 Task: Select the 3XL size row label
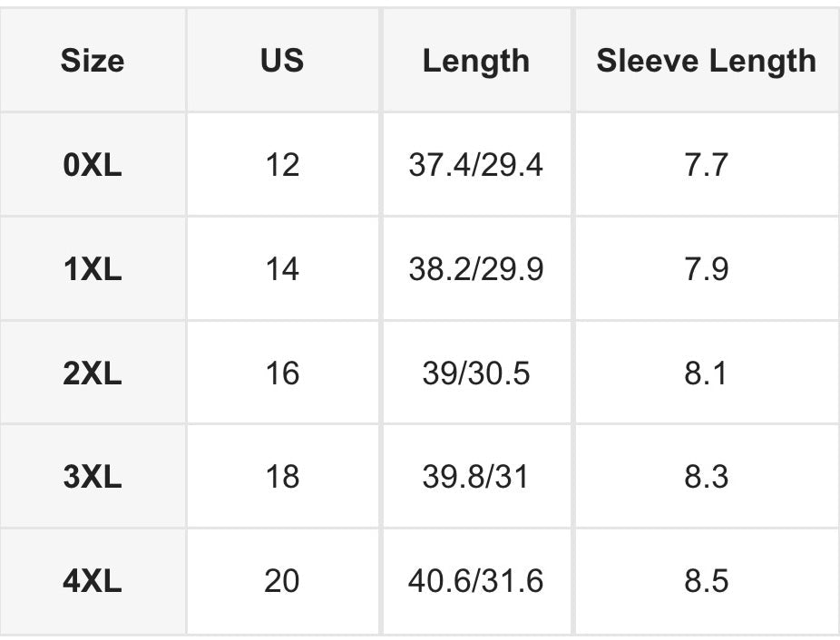pos(93,476)
